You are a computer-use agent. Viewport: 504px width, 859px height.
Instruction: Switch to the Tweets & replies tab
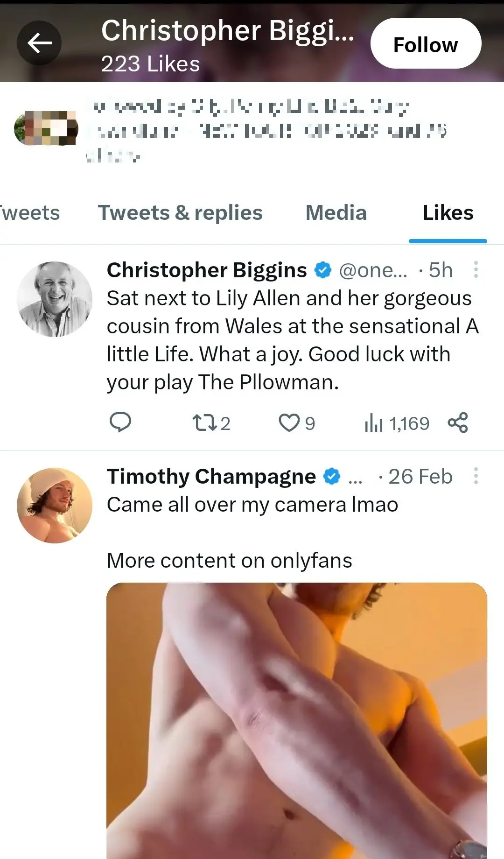180,213
